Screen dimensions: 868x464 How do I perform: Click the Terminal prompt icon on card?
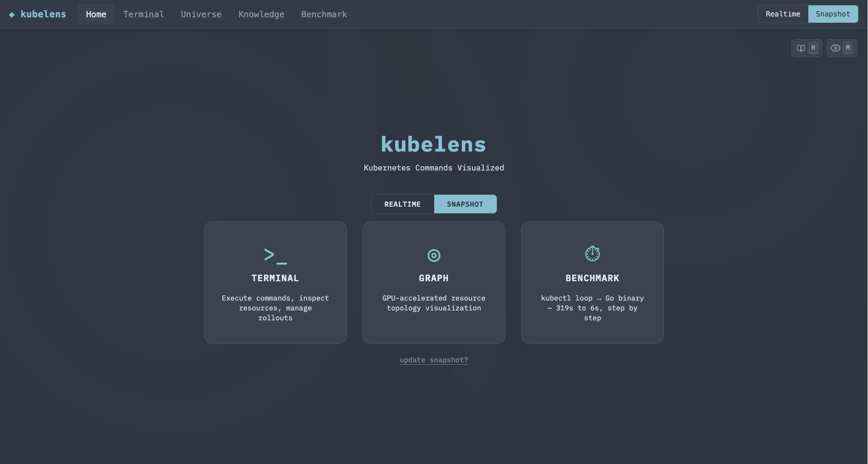coord(275,256)
